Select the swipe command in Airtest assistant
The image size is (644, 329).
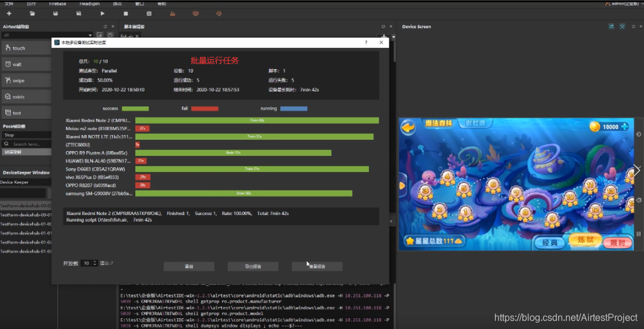coord(26,81)
